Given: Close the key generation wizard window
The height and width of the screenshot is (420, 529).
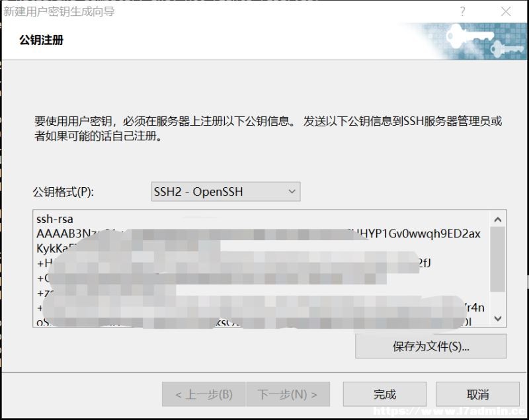Looking at the screenshot, I should click(506, 12).
